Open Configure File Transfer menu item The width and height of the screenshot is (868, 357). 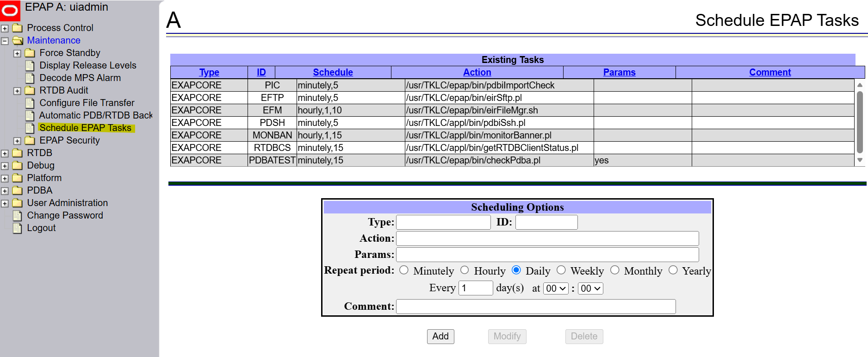pyautogui.click(x=87, y=103)
